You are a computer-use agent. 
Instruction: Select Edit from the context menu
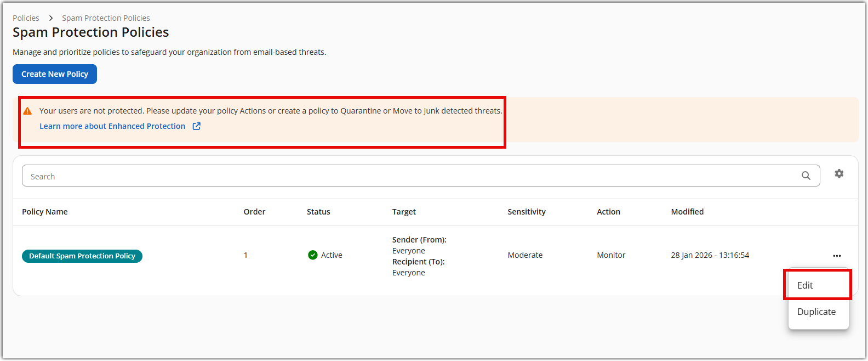(805, 285)
